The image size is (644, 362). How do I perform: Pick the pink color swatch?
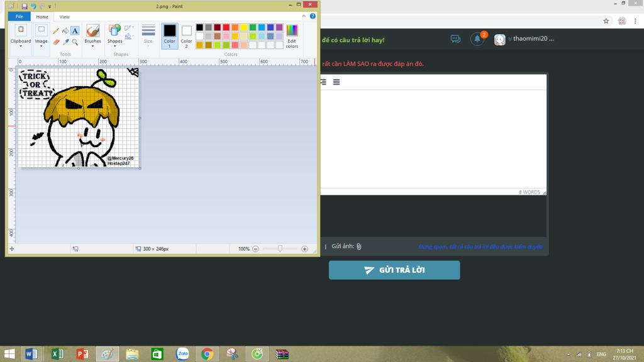click(226, 36)
